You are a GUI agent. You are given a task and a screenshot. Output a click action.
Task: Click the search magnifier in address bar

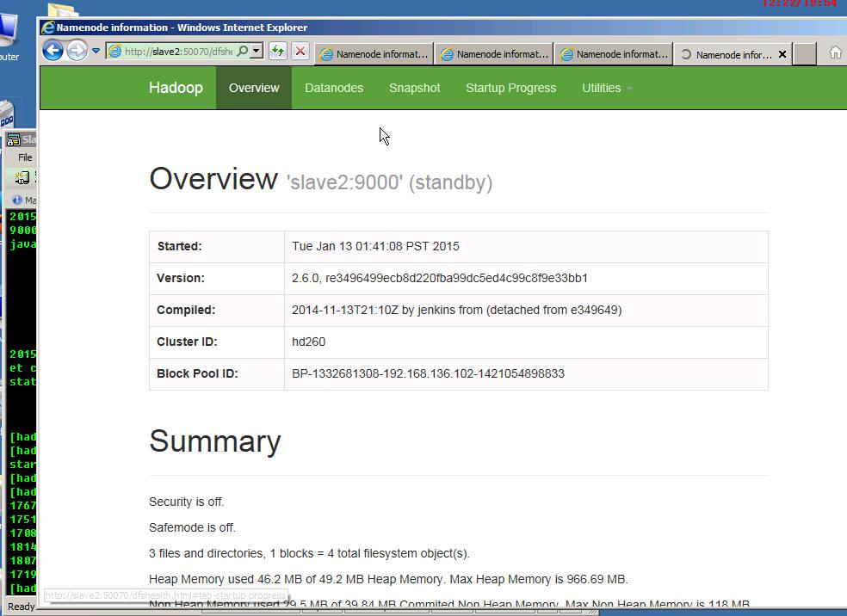(243, 51)
